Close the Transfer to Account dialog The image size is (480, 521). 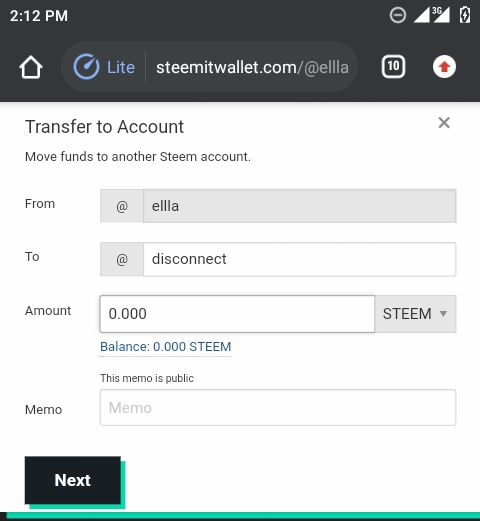pos(444,123)
